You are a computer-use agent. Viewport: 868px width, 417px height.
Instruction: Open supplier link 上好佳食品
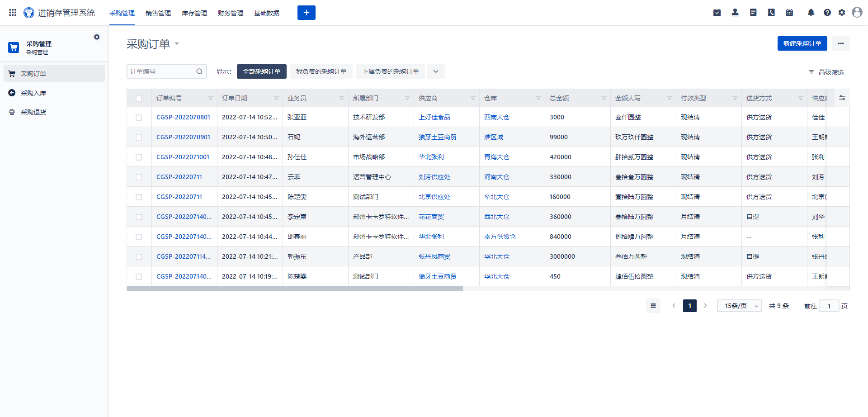tap(434, 117)
